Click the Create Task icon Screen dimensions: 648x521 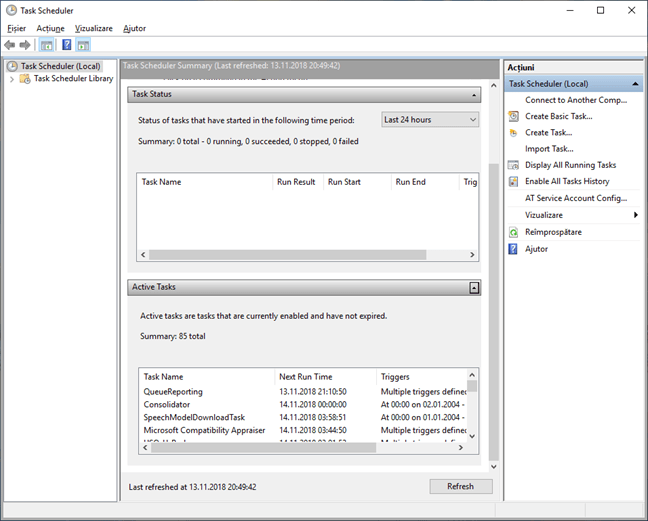513,133
